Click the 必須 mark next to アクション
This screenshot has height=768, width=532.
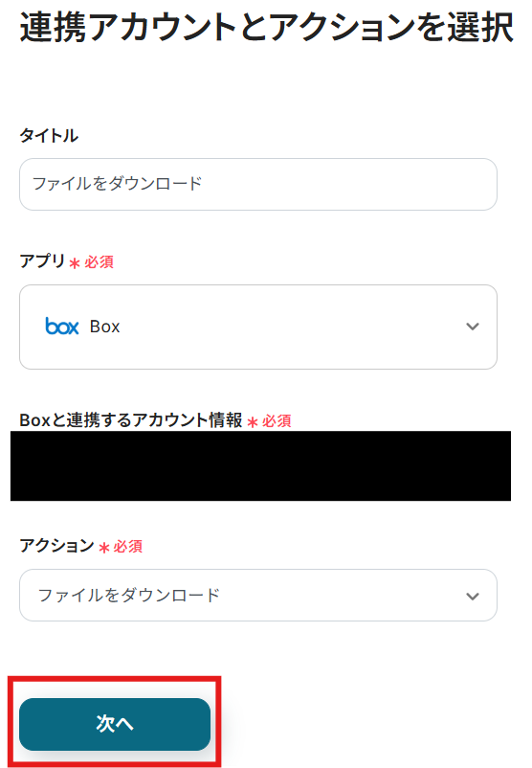[128, 546]
